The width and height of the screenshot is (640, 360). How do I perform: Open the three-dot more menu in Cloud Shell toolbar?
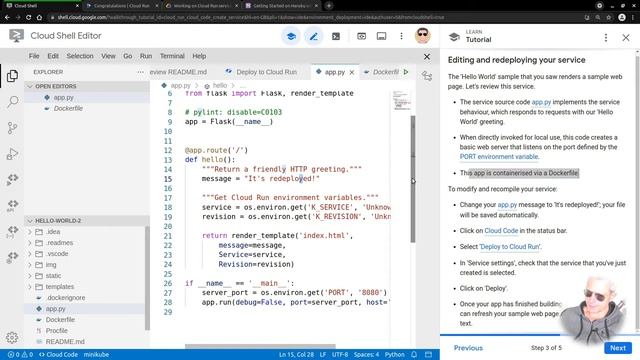pyautogui.click(x=401, y=36)
